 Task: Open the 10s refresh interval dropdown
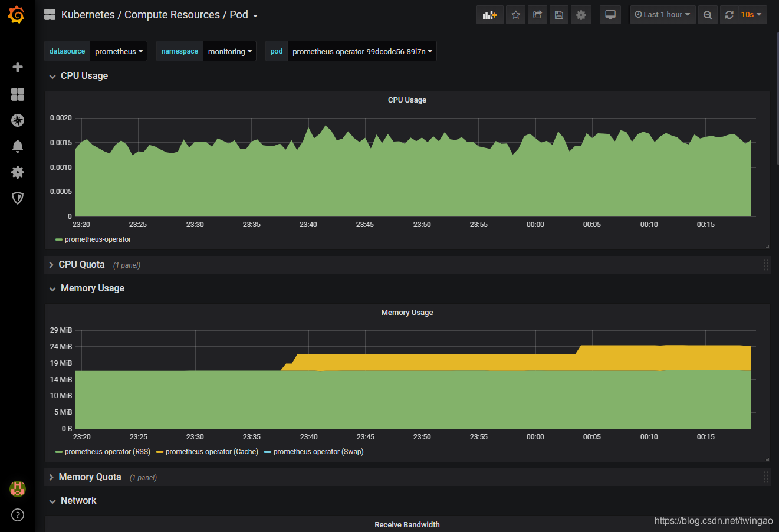tap(752, 15)
